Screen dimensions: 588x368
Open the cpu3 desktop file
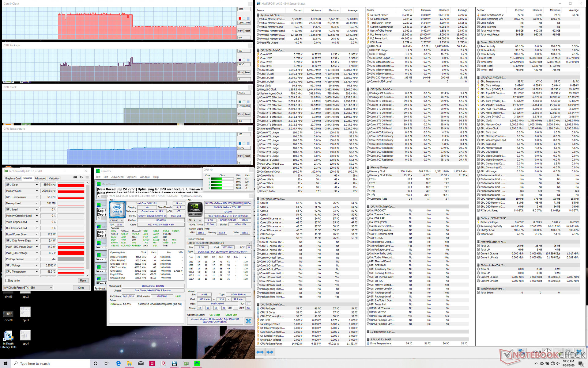[26, 314]
